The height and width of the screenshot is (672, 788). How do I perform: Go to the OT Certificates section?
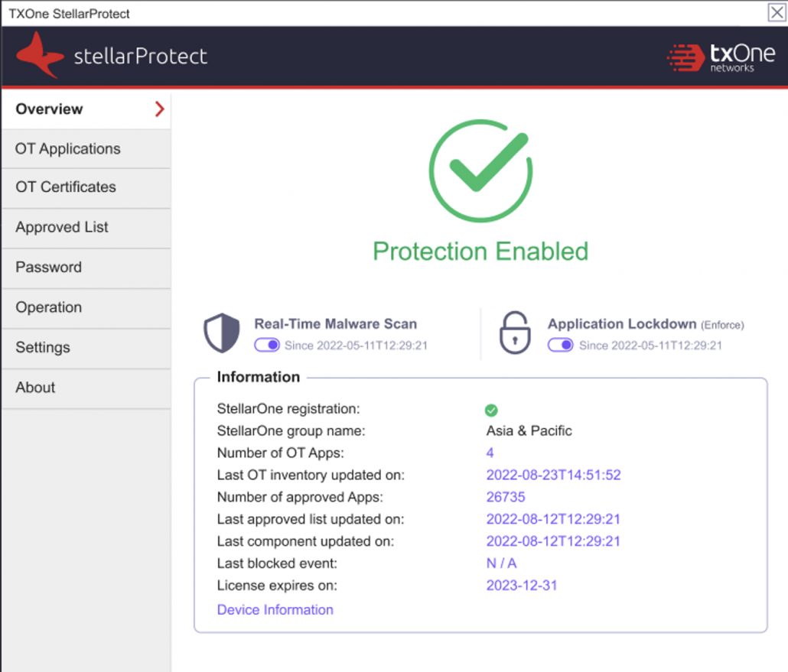[66, 187]
